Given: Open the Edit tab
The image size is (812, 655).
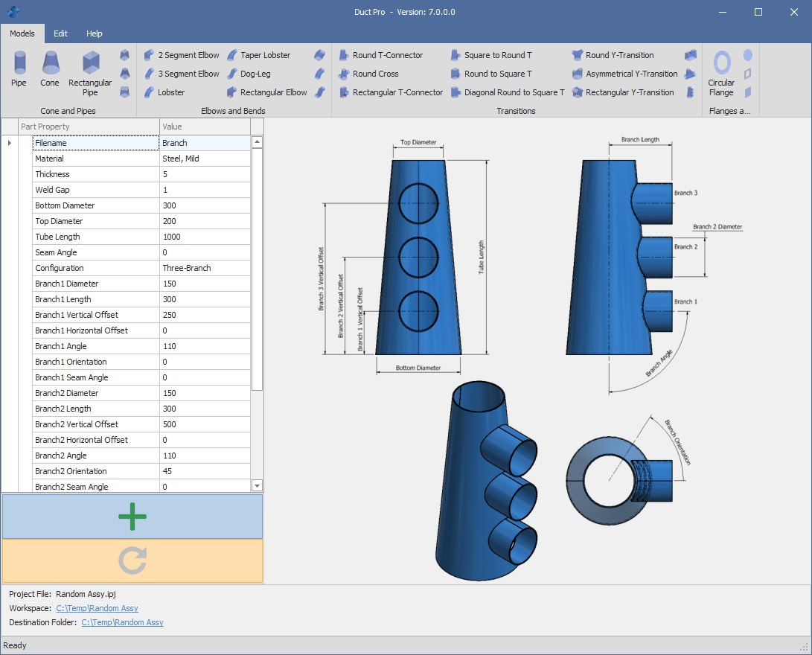Looking at the screenshot, I should click(60, 33).
